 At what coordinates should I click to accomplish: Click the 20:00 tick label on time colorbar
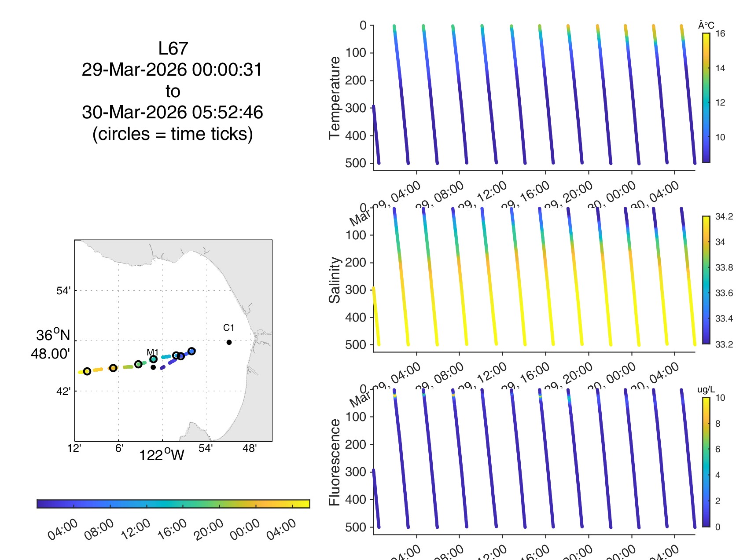(x=209, y=530)
